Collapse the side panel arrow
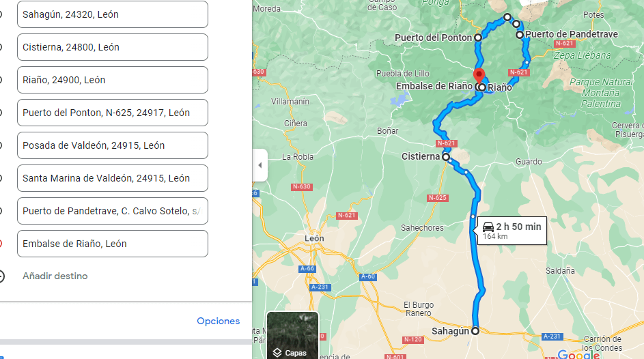The image size is (644, 359). (x=260, y=165)
